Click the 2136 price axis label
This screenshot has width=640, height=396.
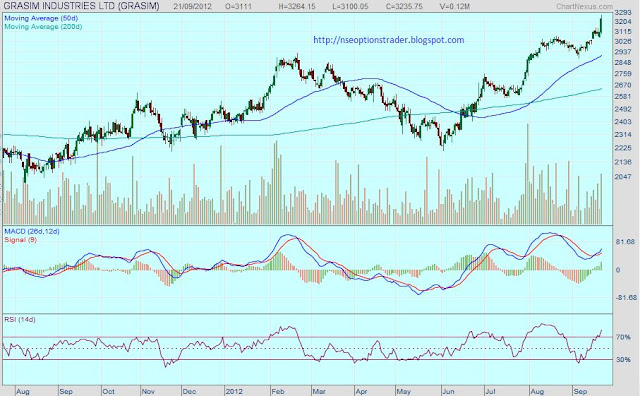[623, 162]
